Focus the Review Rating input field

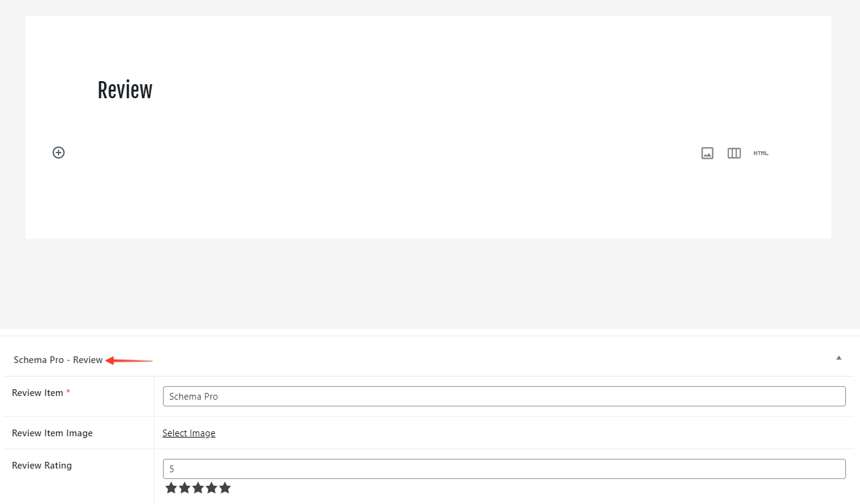[x=504, y=469]
